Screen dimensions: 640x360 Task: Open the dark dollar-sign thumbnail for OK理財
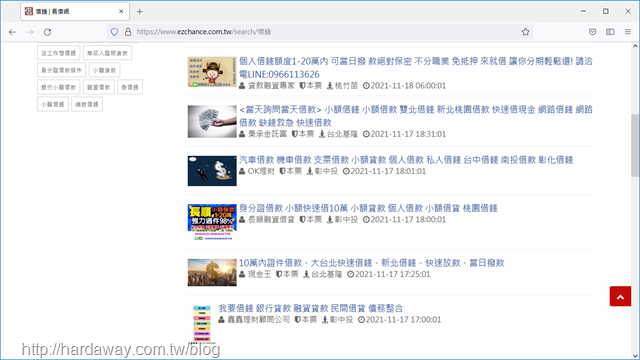tap(212, 171)
